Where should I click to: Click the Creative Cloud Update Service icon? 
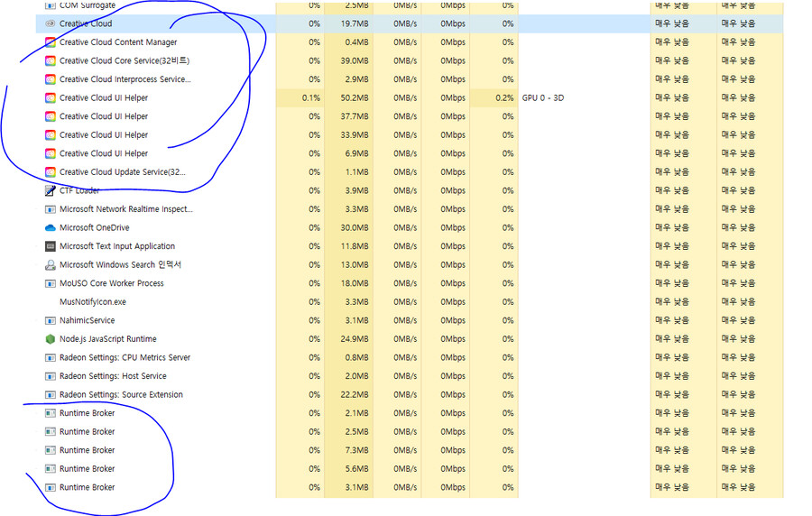[51, 171]
